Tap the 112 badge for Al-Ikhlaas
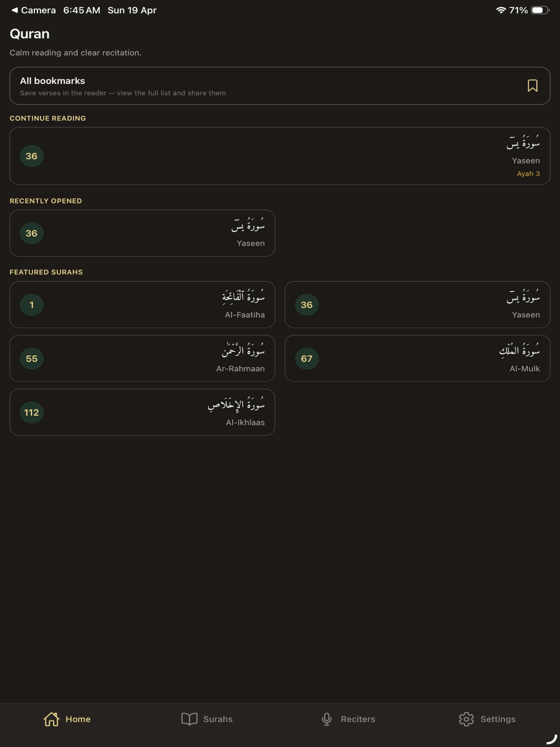560x747 pixels. coord(32,412)
